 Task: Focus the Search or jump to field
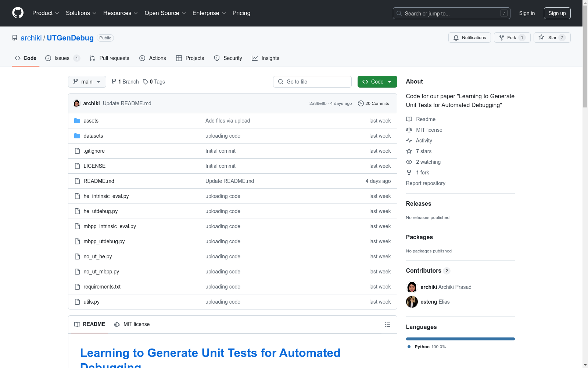(x=452, y=13)
